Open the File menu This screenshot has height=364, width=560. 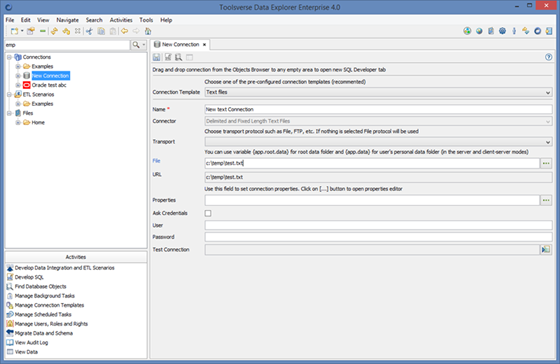point(10,20)
